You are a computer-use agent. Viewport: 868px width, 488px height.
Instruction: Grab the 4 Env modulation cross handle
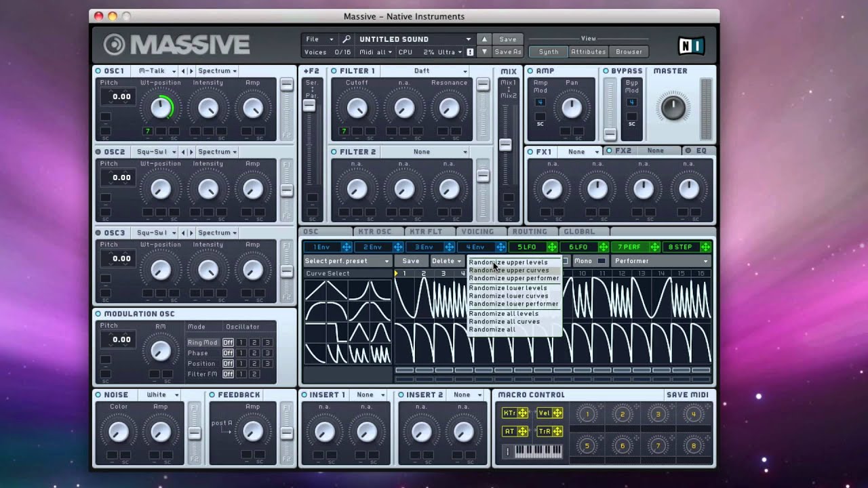coord(500,247)
